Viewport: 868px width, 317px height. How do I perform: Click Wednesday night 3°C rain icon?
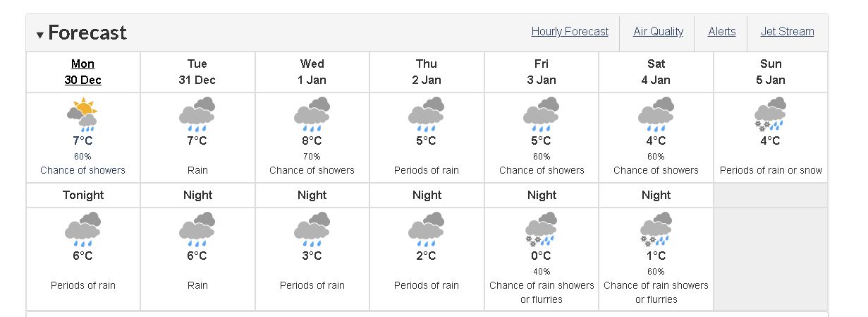(x=312, y=230)
